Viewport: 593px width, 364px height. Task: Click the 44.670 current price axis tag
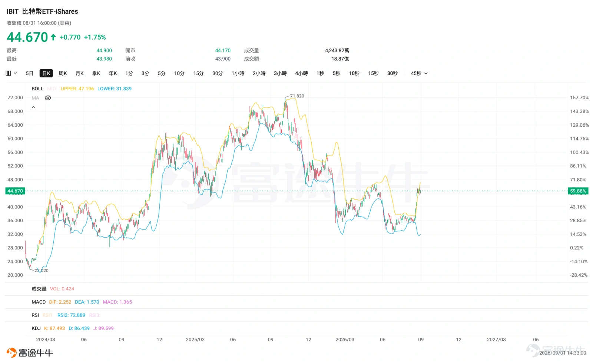[15, 191]
